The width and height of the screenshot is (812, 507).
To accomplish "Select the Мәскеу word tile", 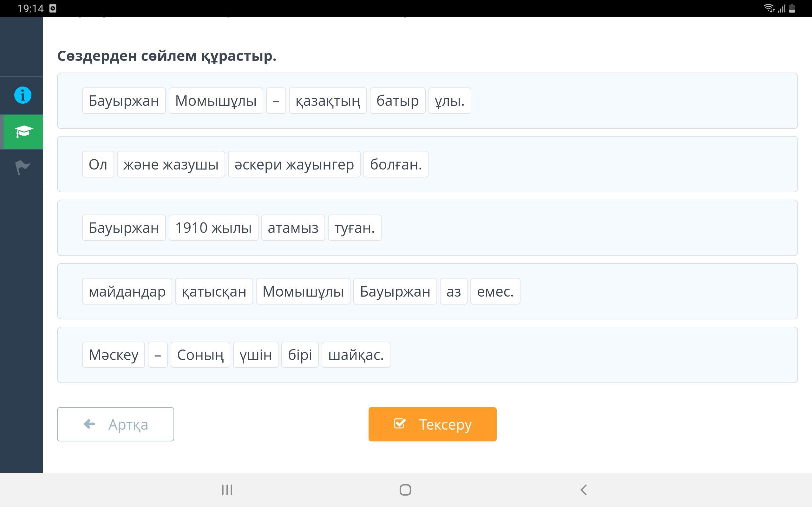I will pyautogui.click(x=114, y=355).
